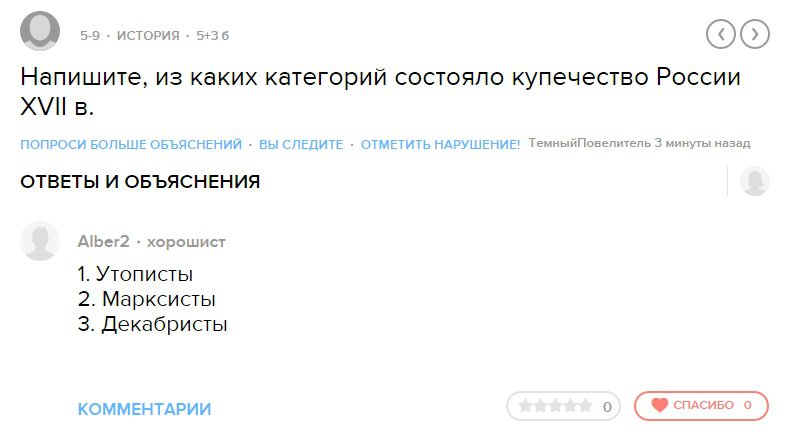Rate the answer three stars

554,406
